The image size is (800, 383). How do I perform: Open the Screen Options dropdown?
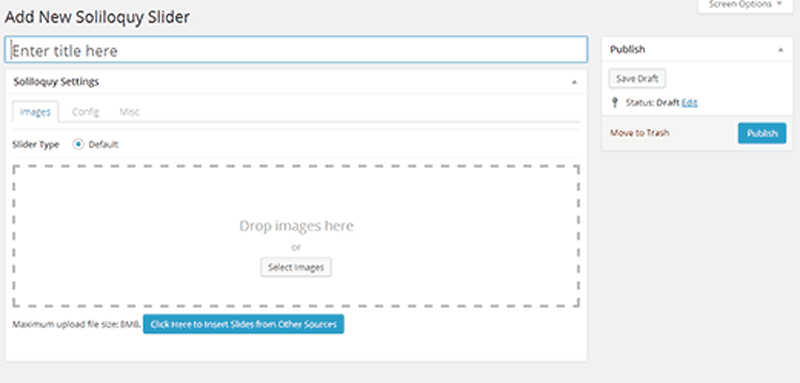[745, 5]
